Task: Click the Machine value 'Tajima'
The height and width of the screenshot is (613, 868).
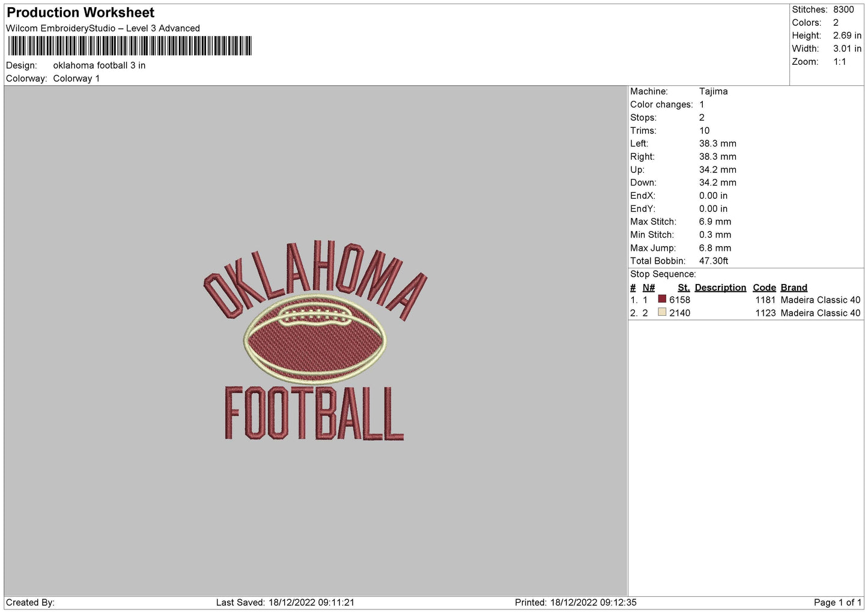Action: click(x=713, y=91)
